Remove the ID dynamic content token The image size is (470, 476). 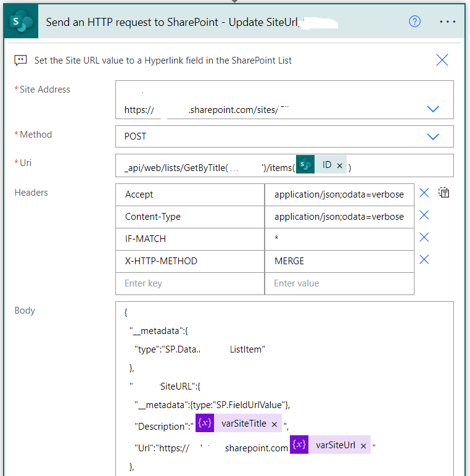[340, 165]
